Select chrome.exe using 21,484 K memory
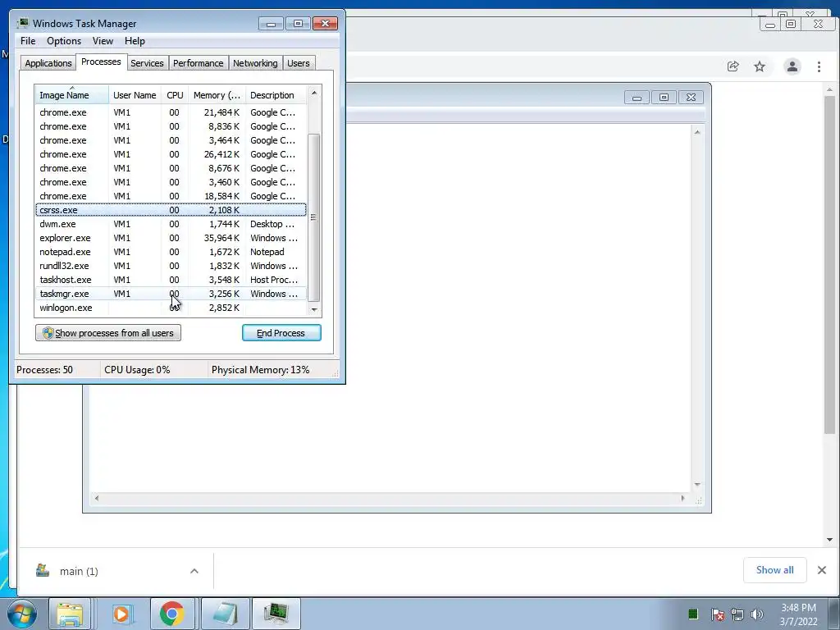This screenshot has height=630, width=840. click(x=171, y=112)
